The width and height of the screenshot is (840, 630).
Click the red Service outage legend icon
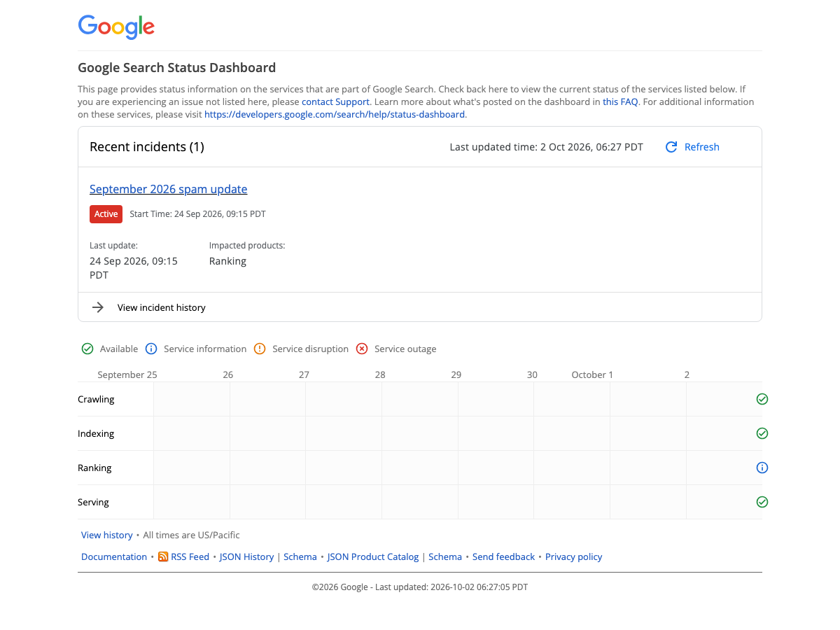point(362,349)
